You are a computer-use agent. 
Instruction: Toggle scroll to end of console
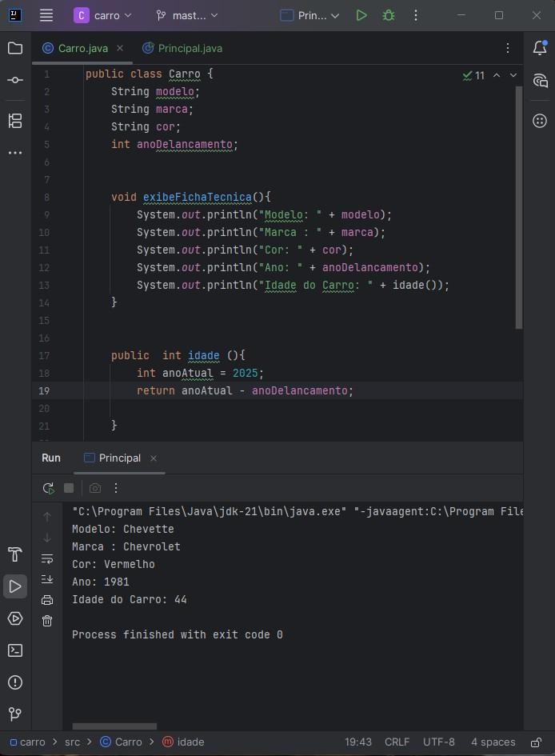[47, 579]
